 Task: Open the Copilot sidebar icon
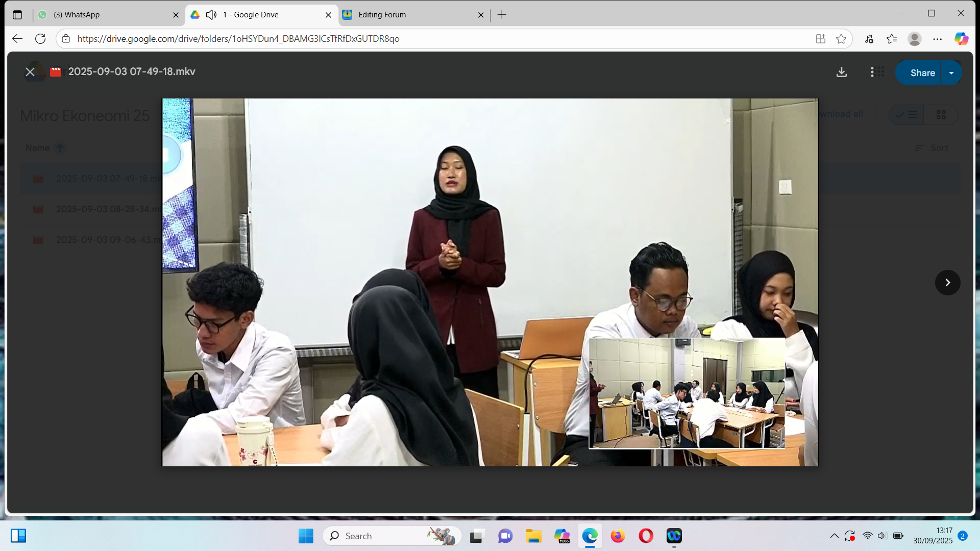coord(961,39)
